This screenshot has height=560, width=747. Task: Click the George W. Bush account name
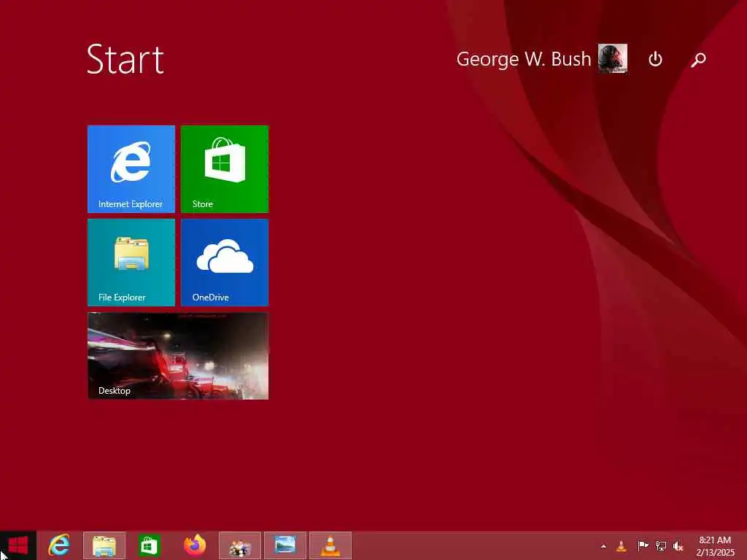coord(523,59)
